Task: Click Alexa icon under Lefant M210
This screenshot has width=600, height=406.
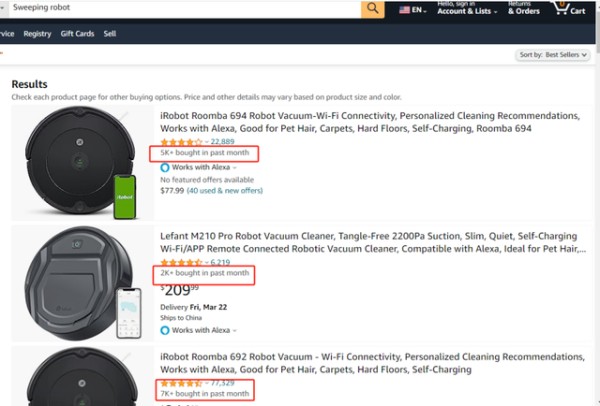Action: pyautogui.click(x=165, y=330)
